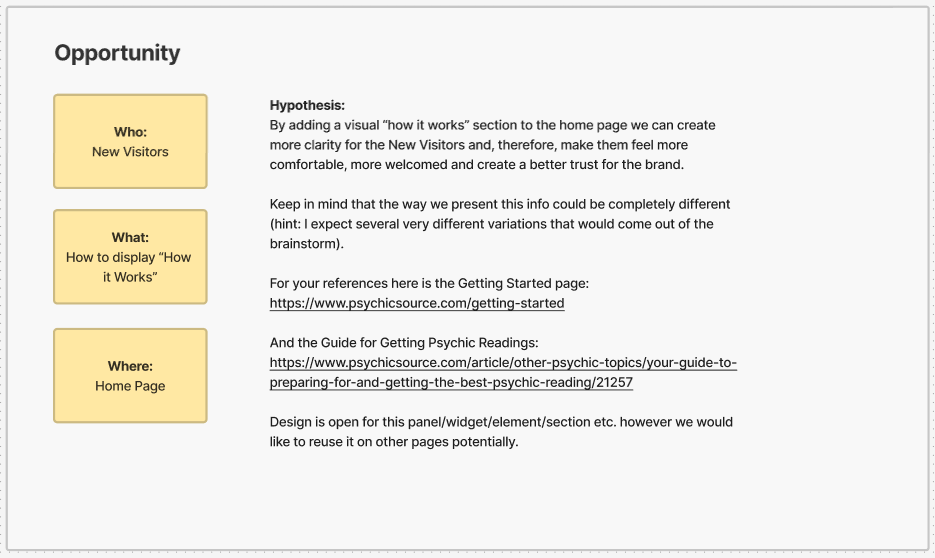Open the psychicsource.com/getting-started link
The width and height of the screenshot is (935, 558).
coord(417,303)
